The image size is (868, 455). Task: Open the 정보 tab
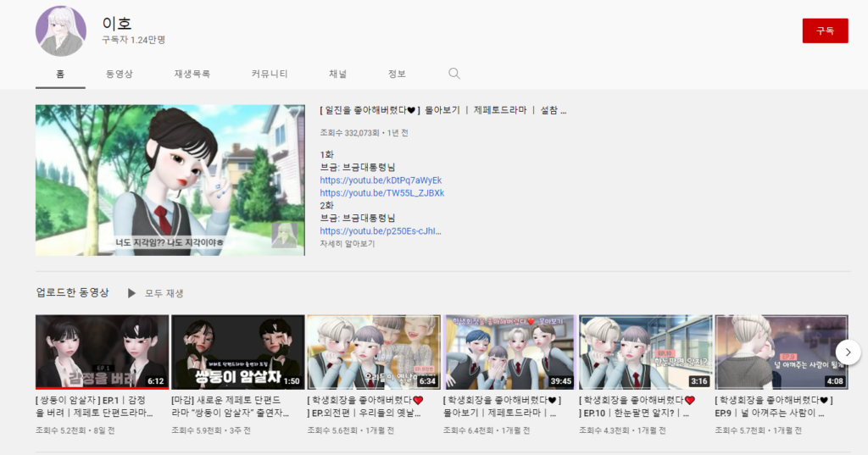397,74
